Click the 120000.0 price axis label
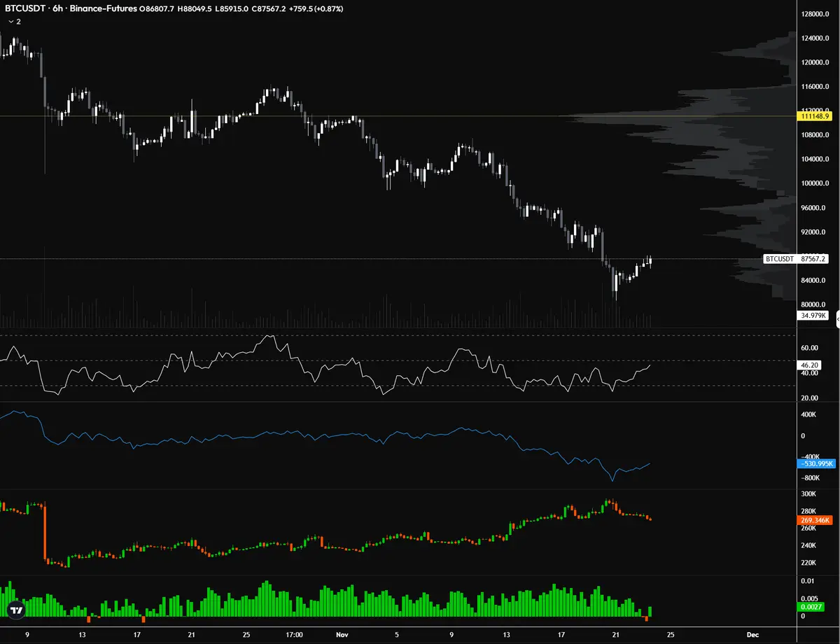The image size is (840, 644). [x=815, y=62]
